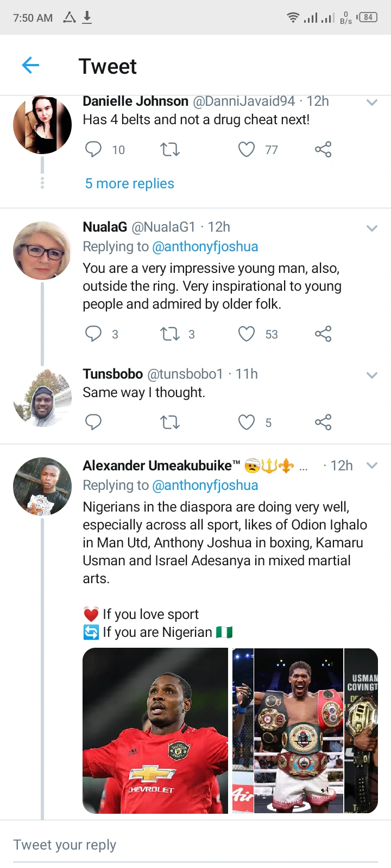
Task: Retweet NualaG's tweet
Action: (170, 334)
